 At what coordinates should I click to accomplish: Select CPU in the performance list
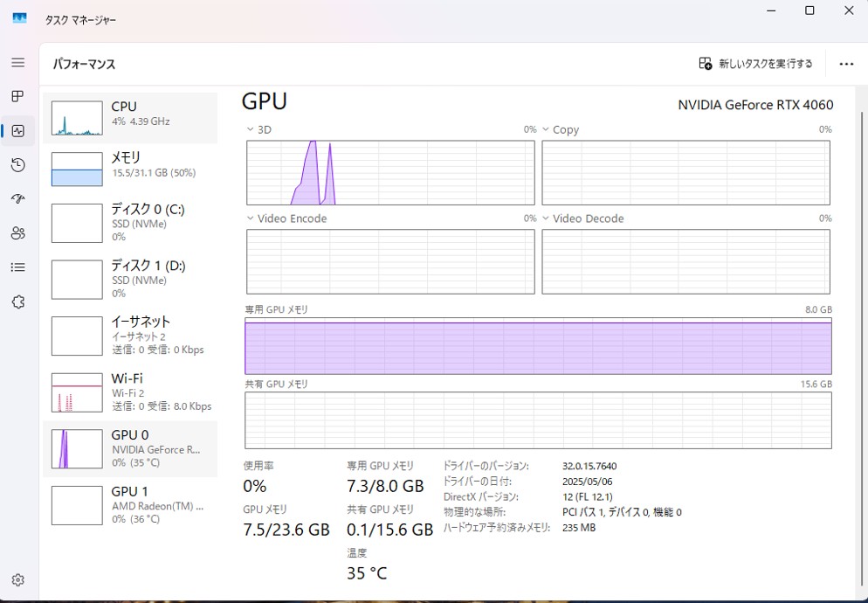pos(130,117)
